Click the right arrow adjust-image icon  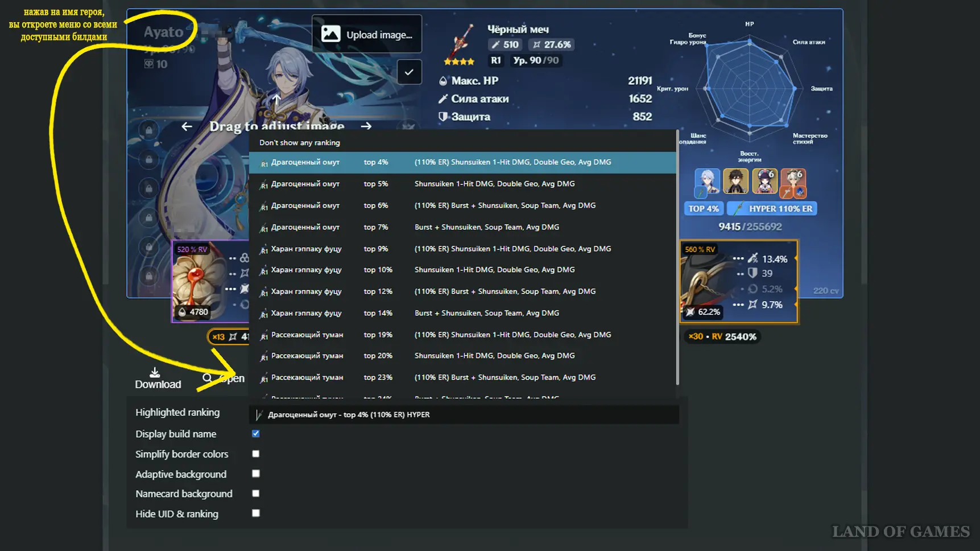coord(366,126)
